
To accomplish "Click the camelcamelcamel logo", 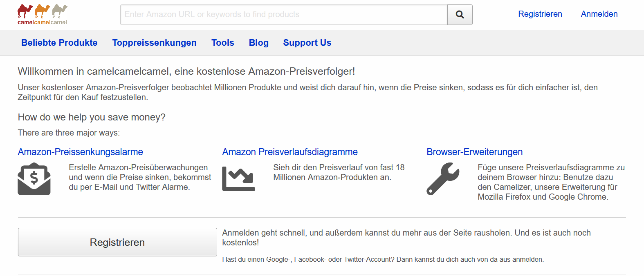I will click(x=42, y=15).
